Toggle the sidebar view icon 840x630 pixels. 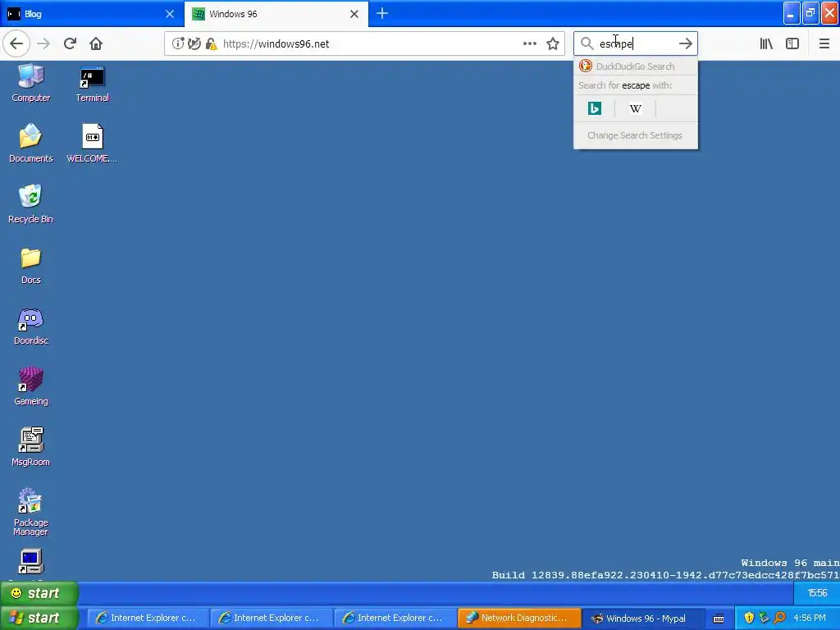click(792, 43)
